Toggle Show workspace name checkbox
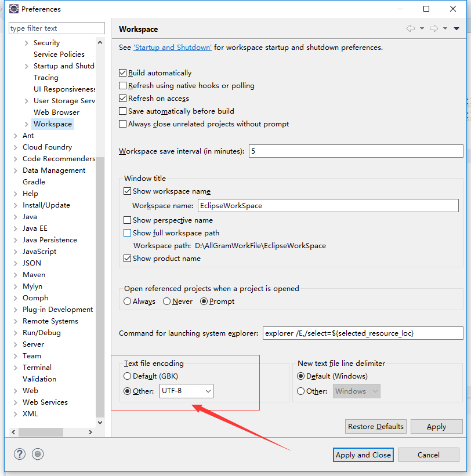Screen dimensions: 471x476 coord(127,191)
